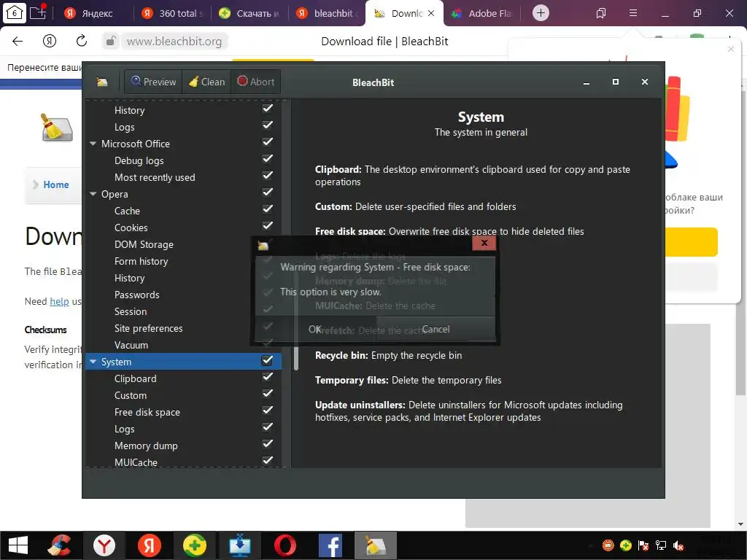Click OK in the warning dialog
Viewport: 747px width, 560px height.
pos(315,329)
